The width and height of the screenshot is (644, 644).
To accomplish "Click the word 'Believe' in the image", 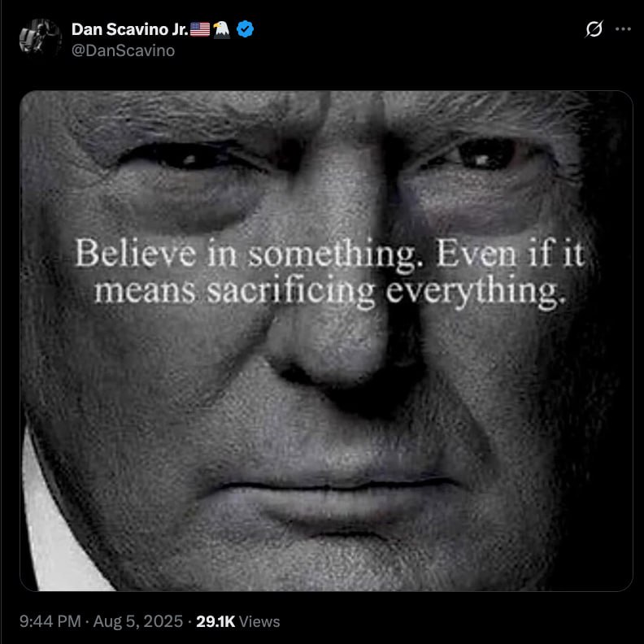I will [135, 254].
